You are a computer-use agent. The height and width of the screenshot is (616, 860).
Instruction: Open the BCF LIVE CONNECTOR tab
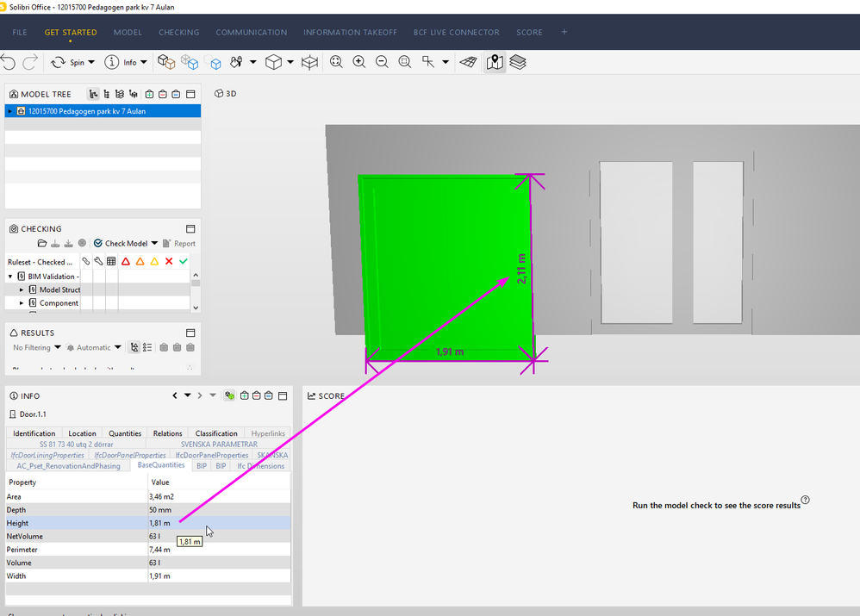(457, 33)
